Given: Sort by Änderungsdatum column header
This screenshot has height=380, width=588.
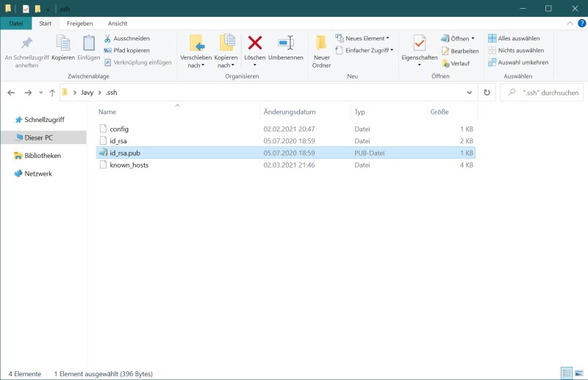Looking at the screenshot, I should 290,112.
